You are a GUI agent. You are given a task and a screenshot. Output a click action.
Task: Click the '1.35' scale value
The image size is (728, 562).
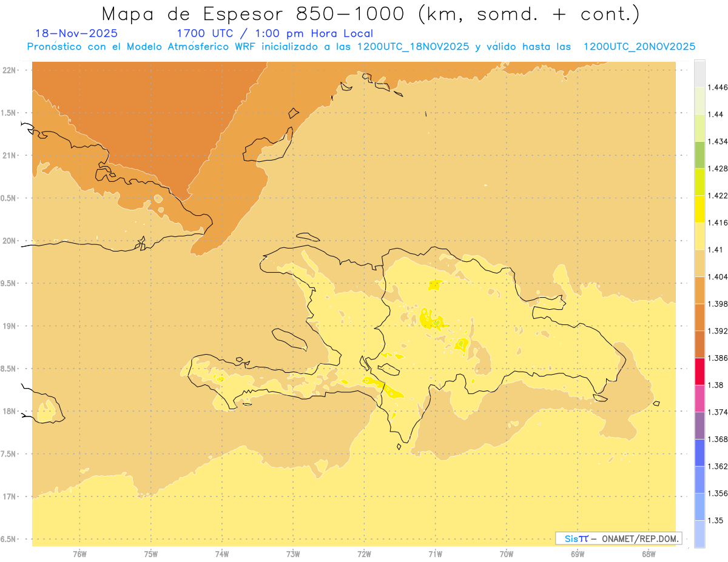[x=715, y=520]
